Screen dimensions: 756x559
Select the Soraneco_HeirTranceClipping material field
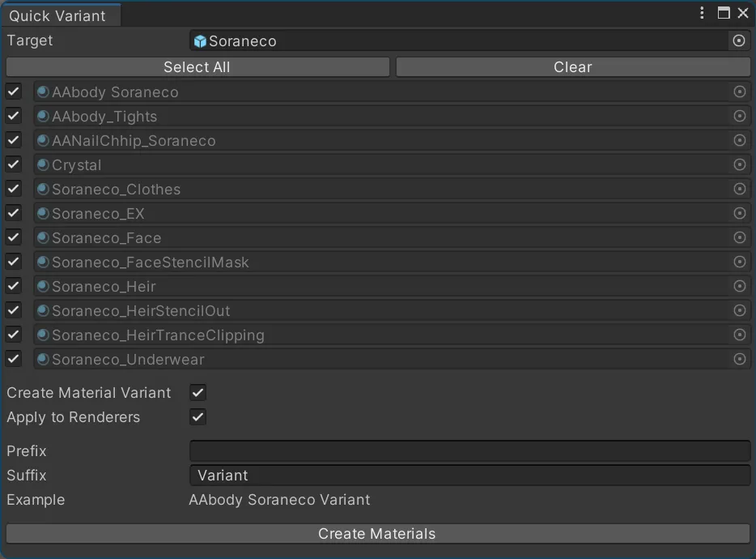coord(380,335)
